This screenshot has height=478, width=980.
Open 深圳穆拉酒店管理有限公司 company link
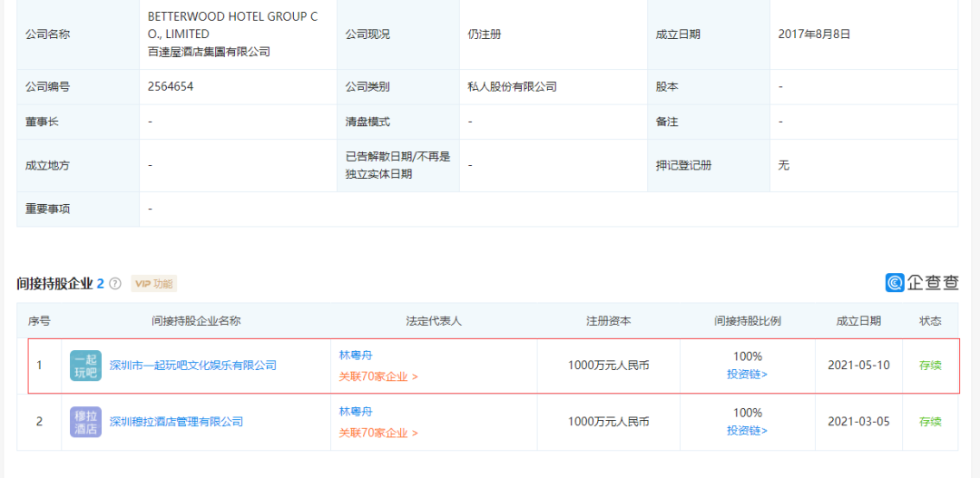point(176,422)
